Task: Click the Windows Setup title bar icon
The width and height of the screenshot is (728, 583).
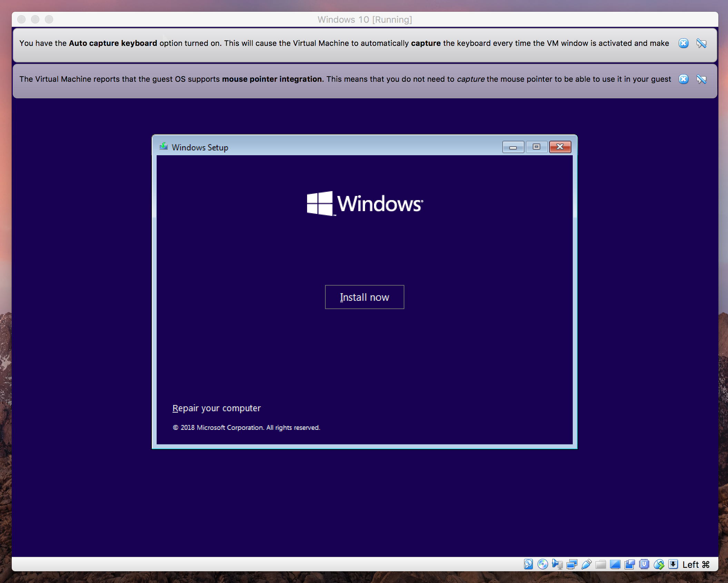Action: [164, 147]
